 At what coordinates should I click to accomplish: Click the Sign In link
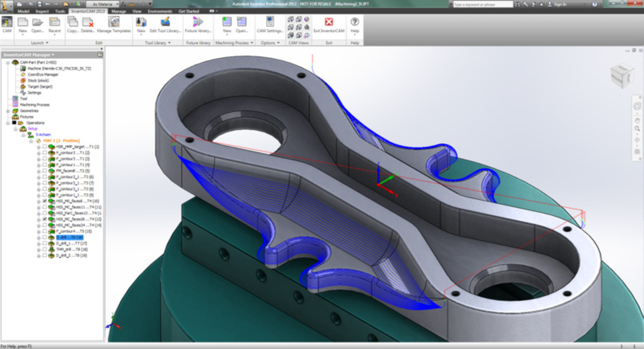tap(560, 4)
